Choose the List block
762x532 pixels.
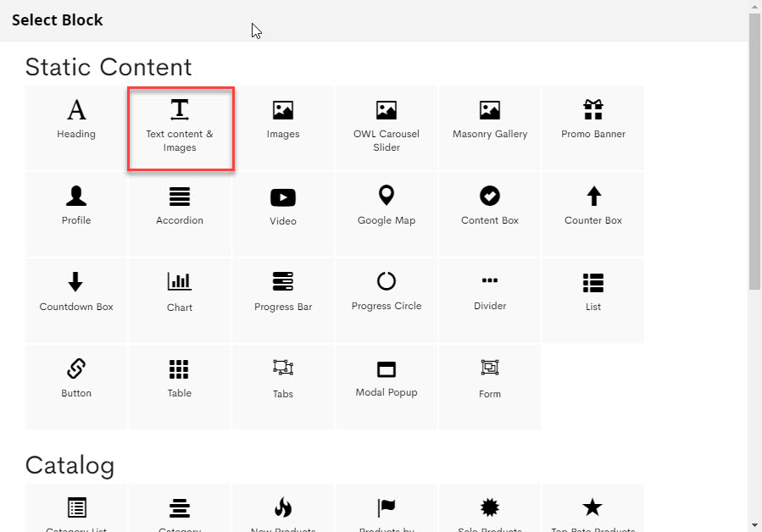click(x=593, y=301)
